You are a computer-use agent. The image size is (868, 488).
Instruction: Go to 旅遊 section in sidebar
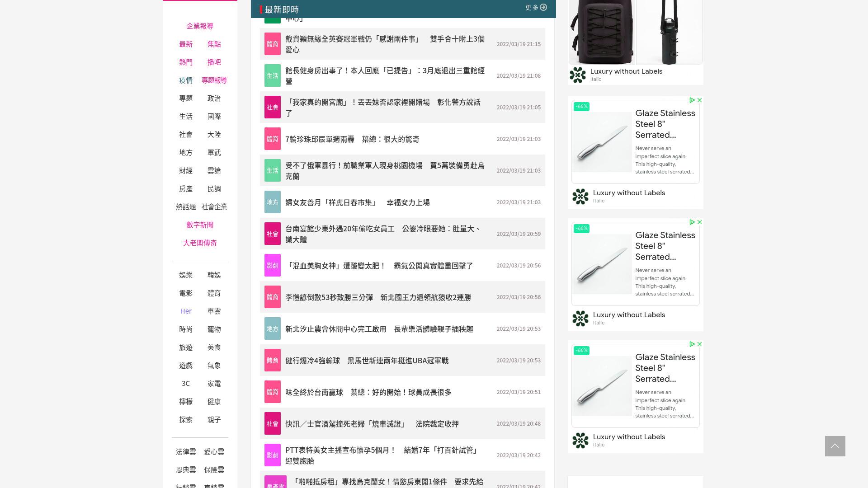186,347
